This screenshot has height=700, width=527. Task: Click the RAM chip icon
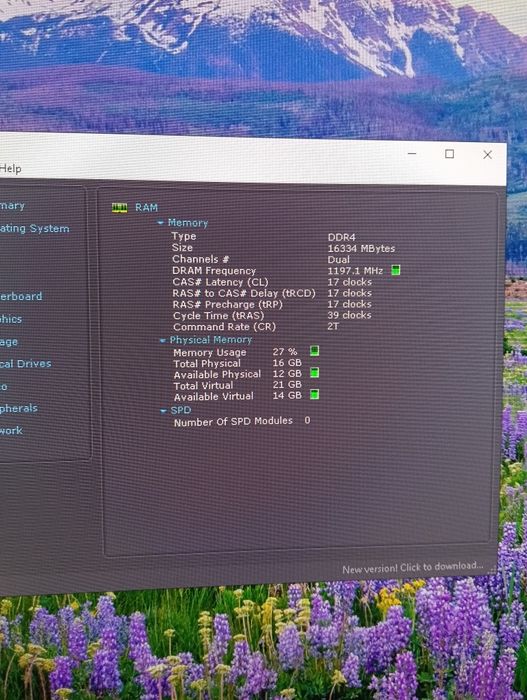point(119,208)
